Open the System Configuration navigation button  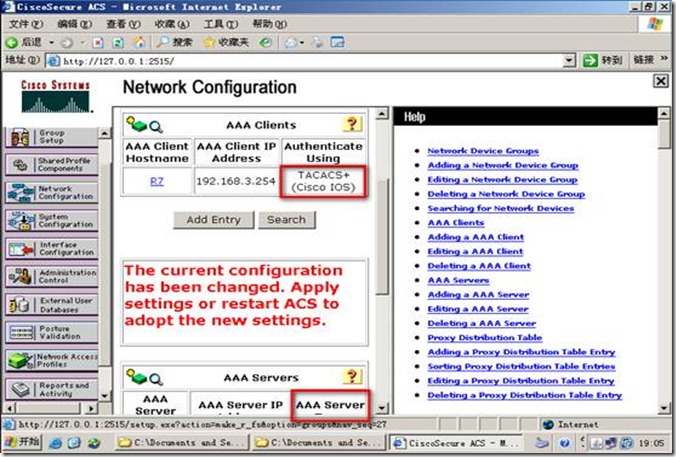pyautogui.click(x=52, y=221)
